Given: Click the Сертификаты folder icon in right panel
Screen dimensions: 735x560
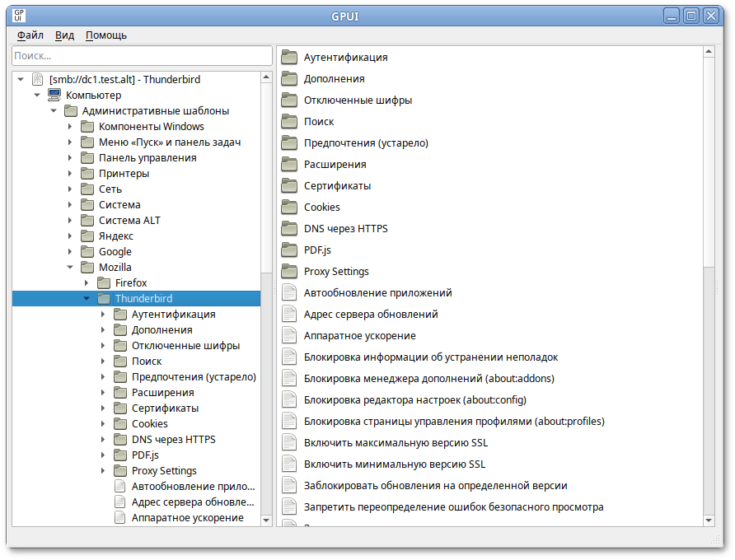Looking at the screenshot, I should (288, 185).
